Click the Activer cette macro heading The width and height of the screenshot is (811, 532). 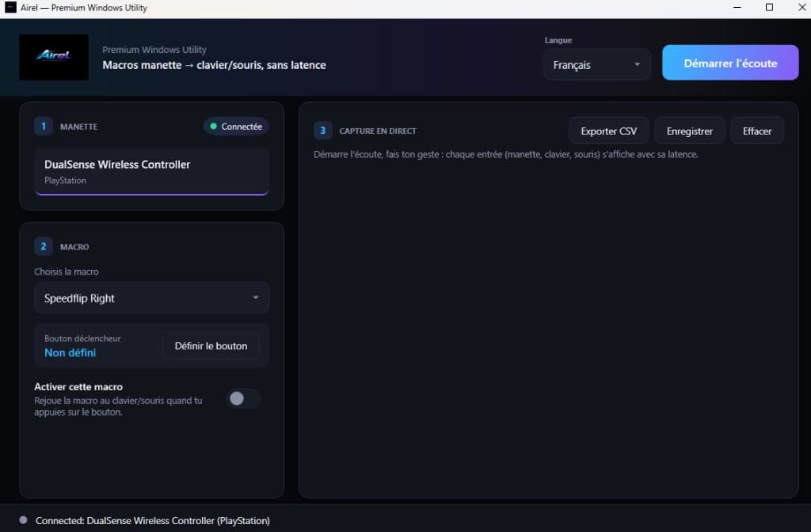pos(78,386)
